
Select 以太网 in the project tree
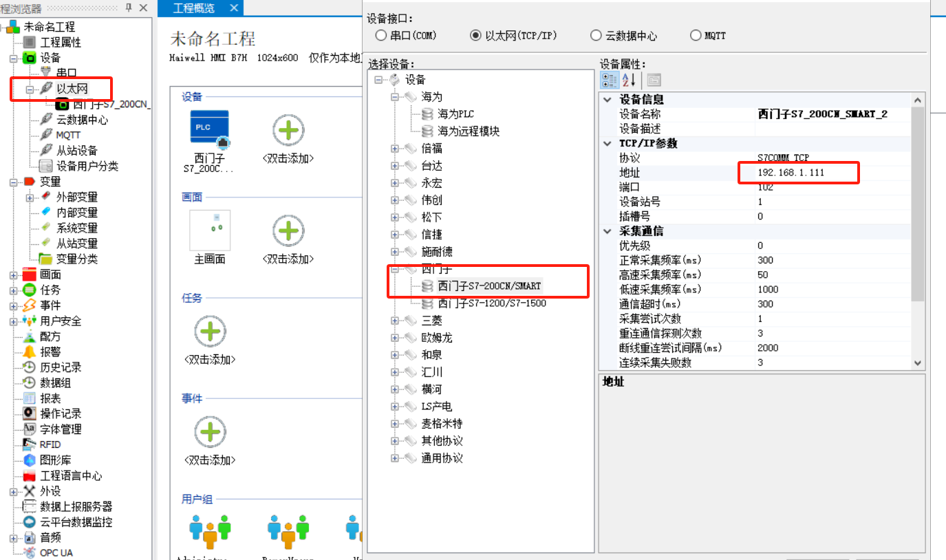72,89
